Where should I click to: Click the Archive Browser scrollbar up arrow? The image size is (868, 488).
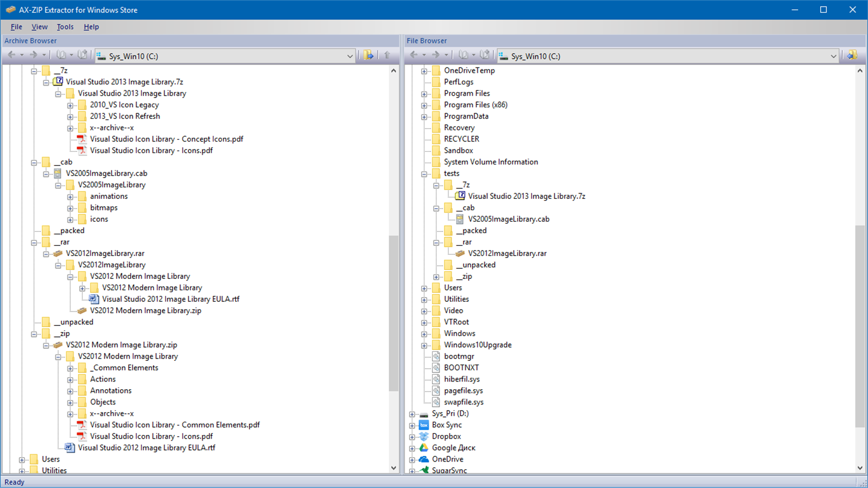pyautogui.click(x=394, y=70)
